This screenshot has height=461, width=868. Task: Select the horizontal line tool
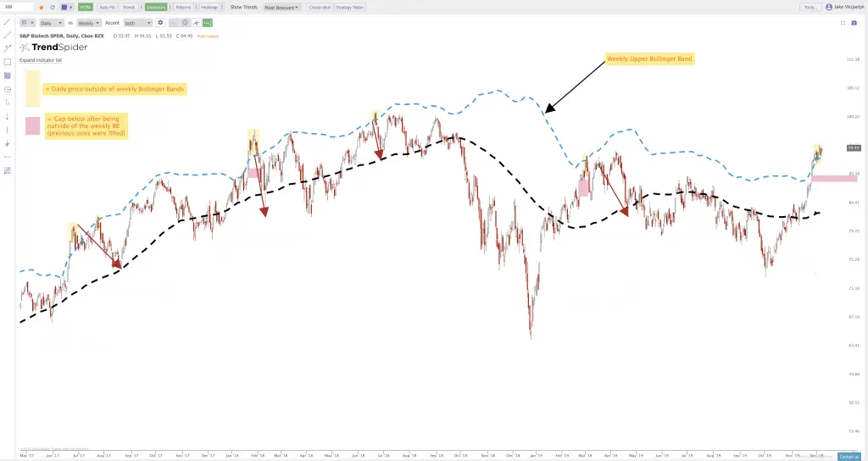7,157
